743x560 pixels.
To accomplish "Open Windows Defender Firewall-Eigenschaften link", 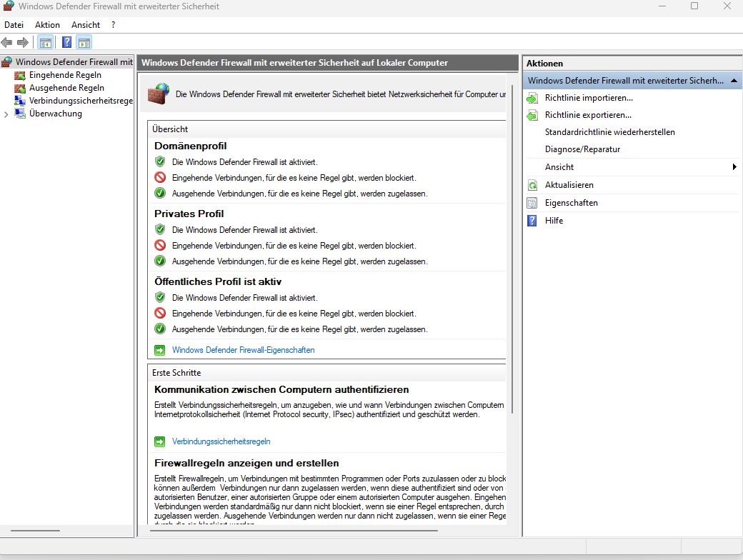I will pyautogui.click(x=243, y=350).
